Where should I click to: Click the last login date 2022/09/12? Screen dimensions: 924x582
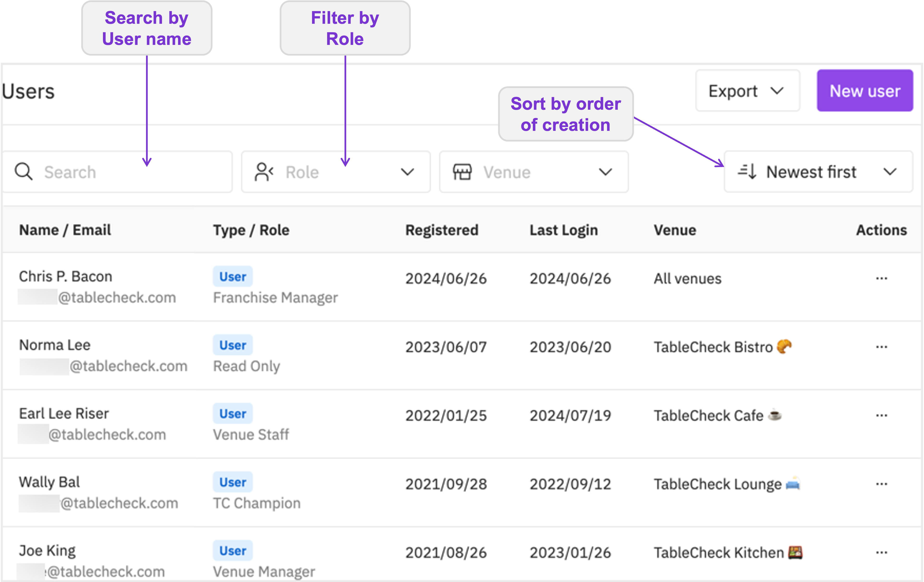(x=570, y=484)
